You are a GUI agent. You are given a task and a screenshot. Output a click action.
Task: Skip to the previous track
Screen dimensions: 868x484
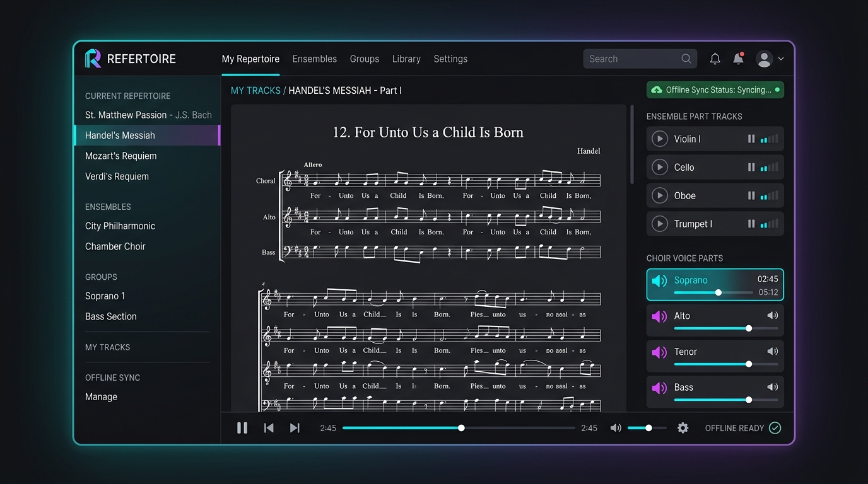(x=269, y=428)
